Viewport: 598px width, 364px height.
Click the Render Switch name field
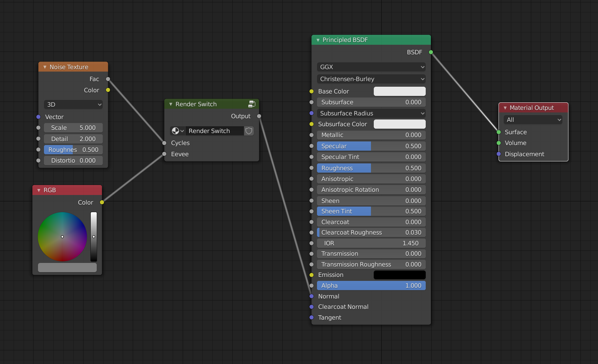[x=214, y=131]
